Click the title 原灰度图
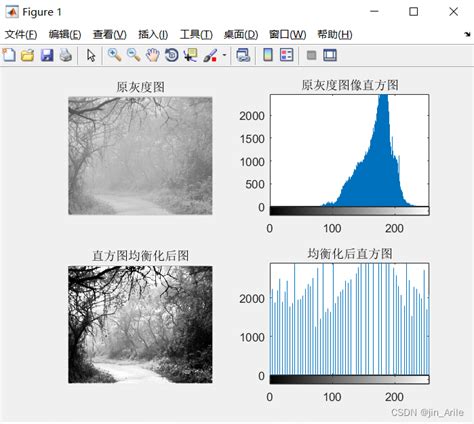This screenshot has width=474, height=424. tap(140, 87)
